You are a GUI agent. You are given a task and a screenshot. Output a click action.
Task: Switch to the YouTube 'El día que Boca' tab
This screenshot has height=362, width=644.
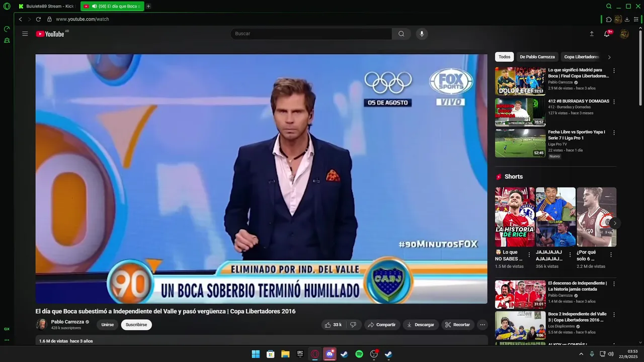coord(112,6)
